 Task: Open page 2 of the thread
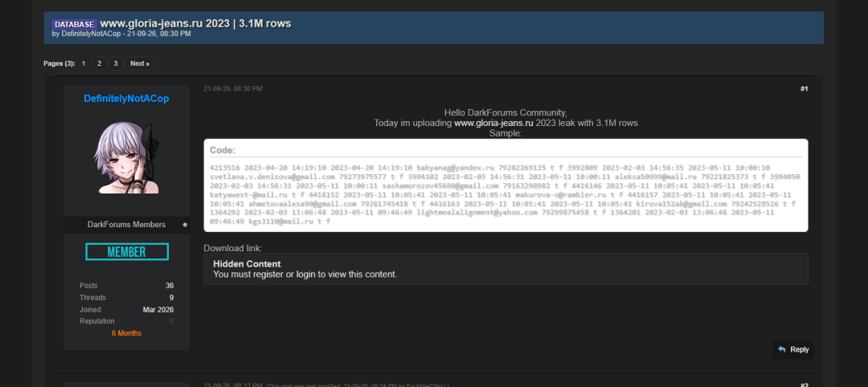point(99,63)
